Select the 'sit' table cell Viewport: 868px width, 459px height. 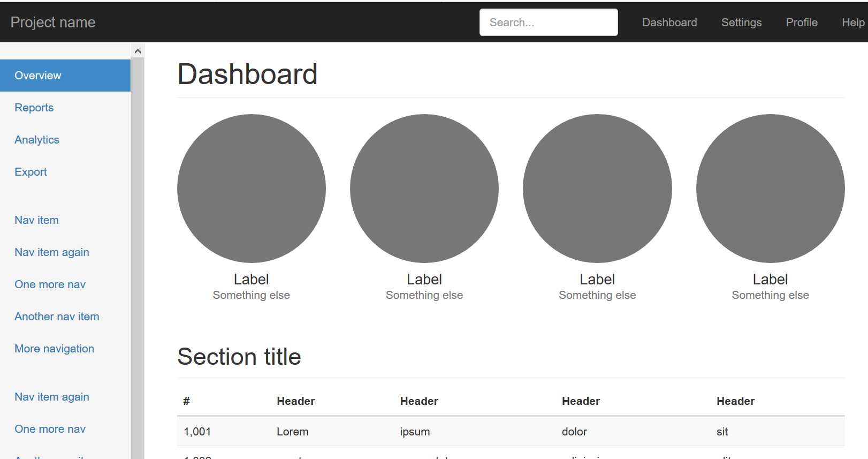click(x=722, y=432)
